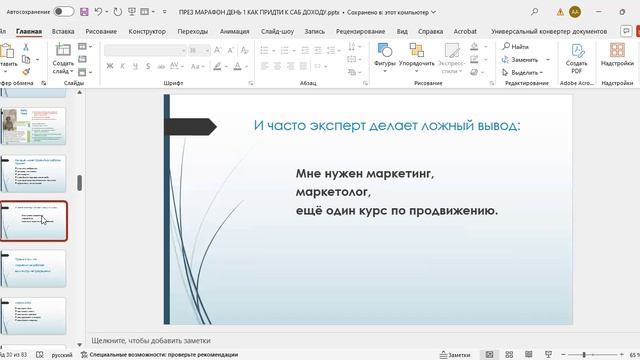Clear all text formatting
640x360 pixels.
[x=244, y=50]
